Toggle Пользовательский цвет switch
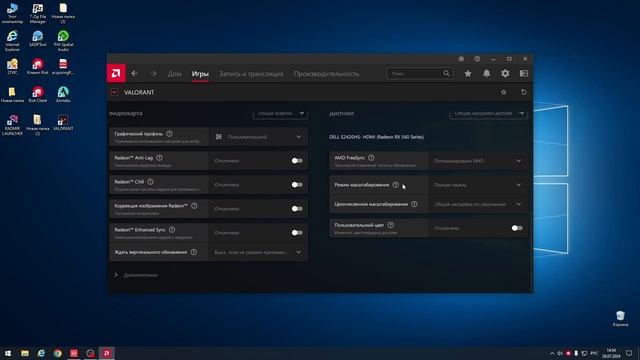The image size is (640, 360). (x=517, y=228)
